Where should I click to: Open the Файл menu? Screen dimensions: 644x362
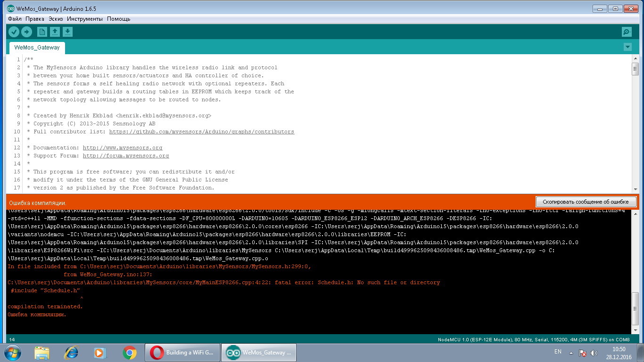click(x=15, y=19)
